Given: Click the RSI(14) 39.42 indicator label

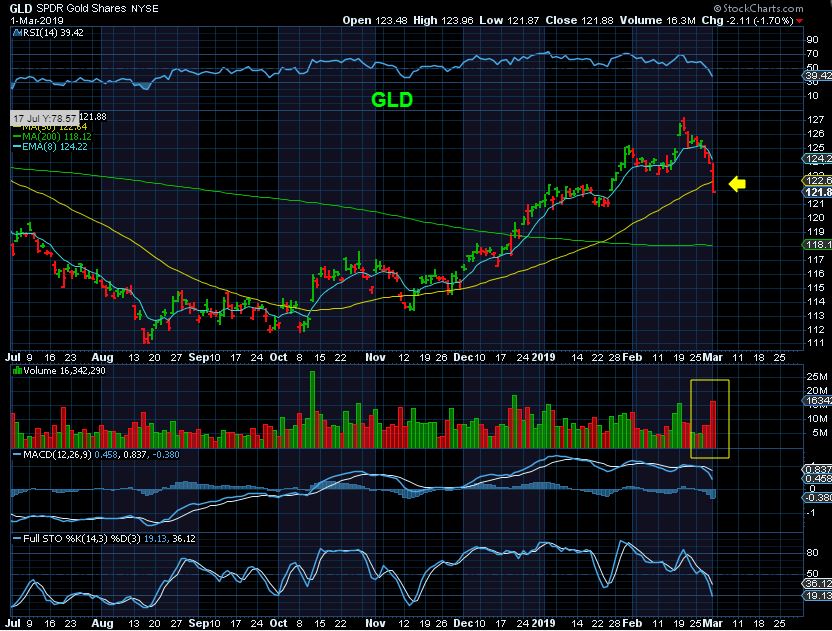Looking at the screenshot, I should coord(53,32).
